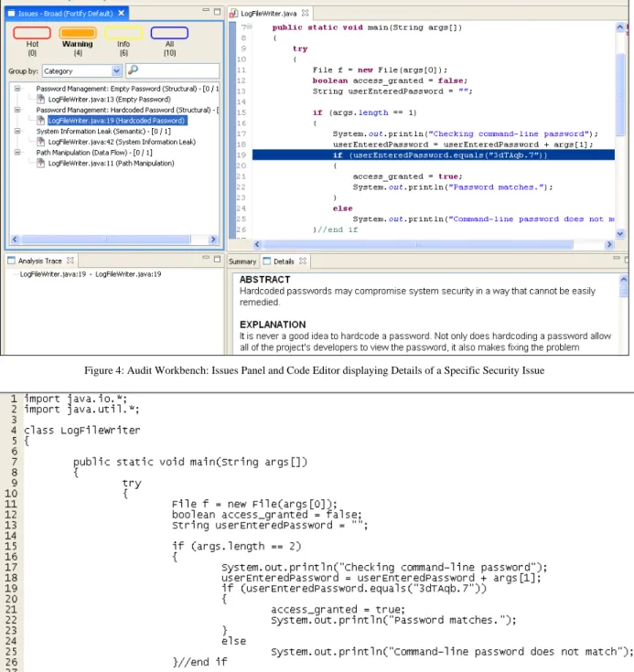This screenshot has height=672, width=634.
Task: Close the Analysis Trace tab
Action: tap(70, 261)
